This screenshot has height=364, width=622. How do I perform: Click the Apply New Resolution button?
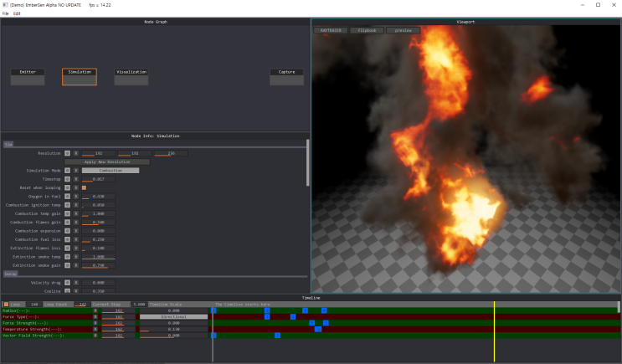point(107,161)
